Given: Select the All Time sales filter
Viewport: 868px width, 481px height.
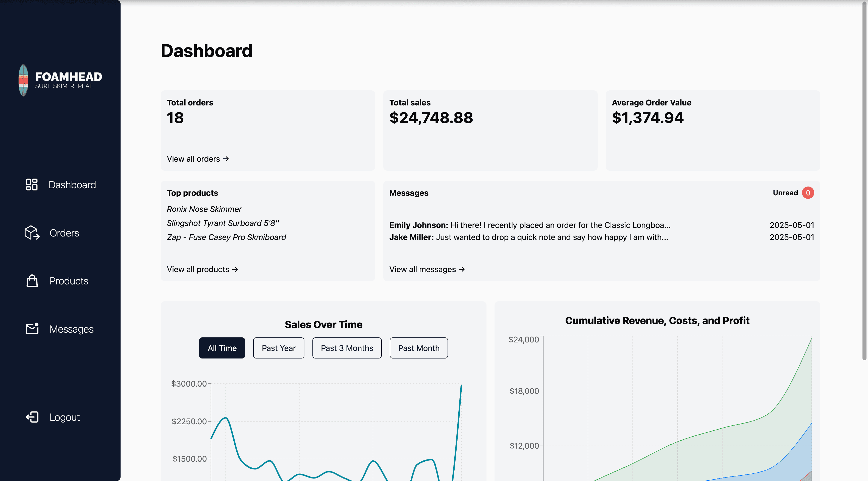Looking at the screenshot, I should click(x=222, y=348).
